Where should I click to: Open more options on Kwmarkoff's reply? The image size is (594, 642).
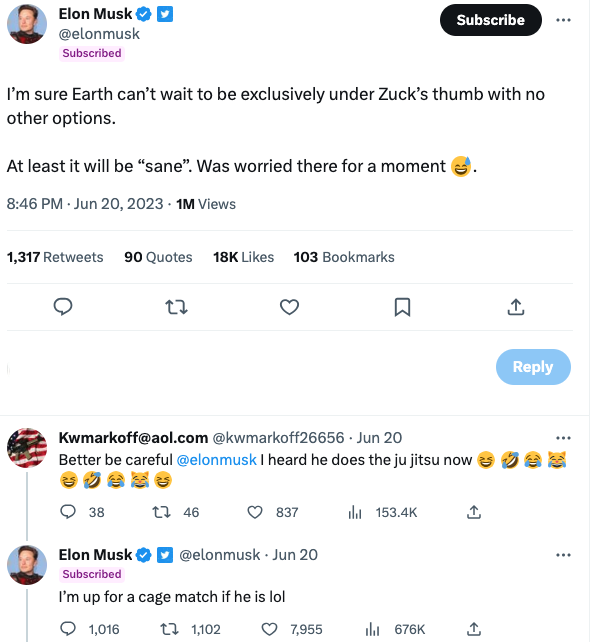[563, 438]
